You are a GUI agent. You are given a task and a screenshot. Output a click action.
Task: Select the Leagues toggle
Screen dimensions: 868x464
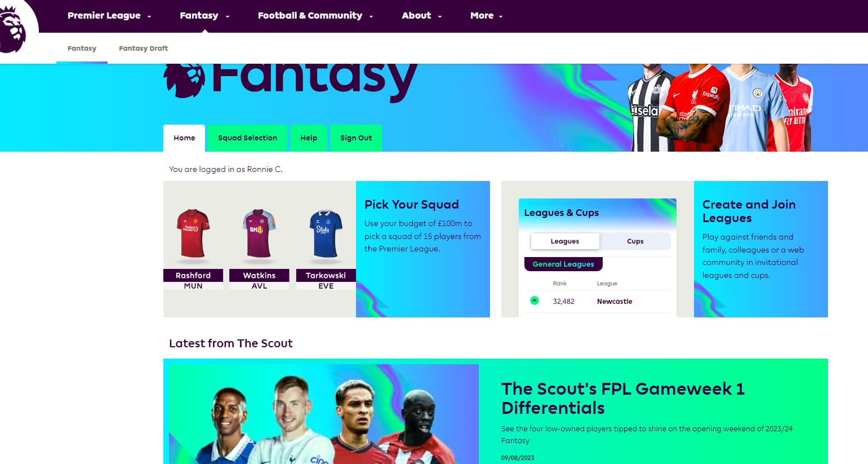click(565, 241)
